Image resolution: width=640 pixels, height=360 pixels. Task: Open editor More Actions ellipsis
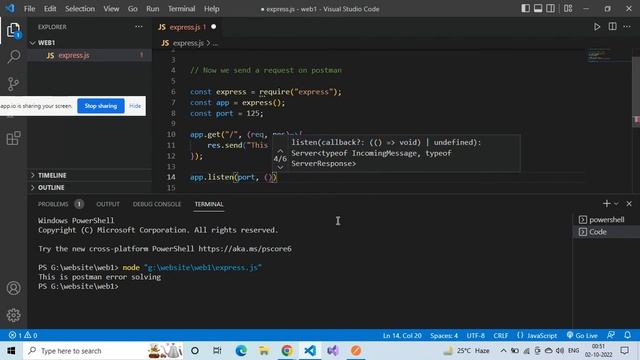[627, 27]
